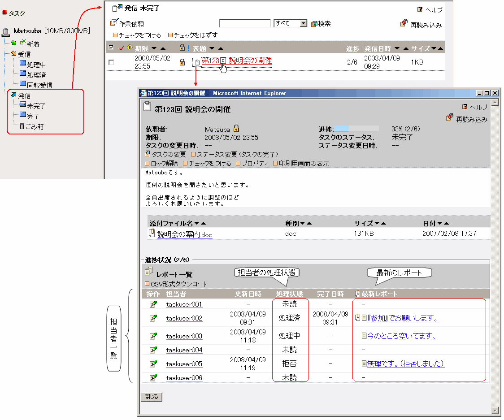Tick the checkbox for the 第123回 task row
Viewport: 504px width, 420px height.
(x=111, y=63)
